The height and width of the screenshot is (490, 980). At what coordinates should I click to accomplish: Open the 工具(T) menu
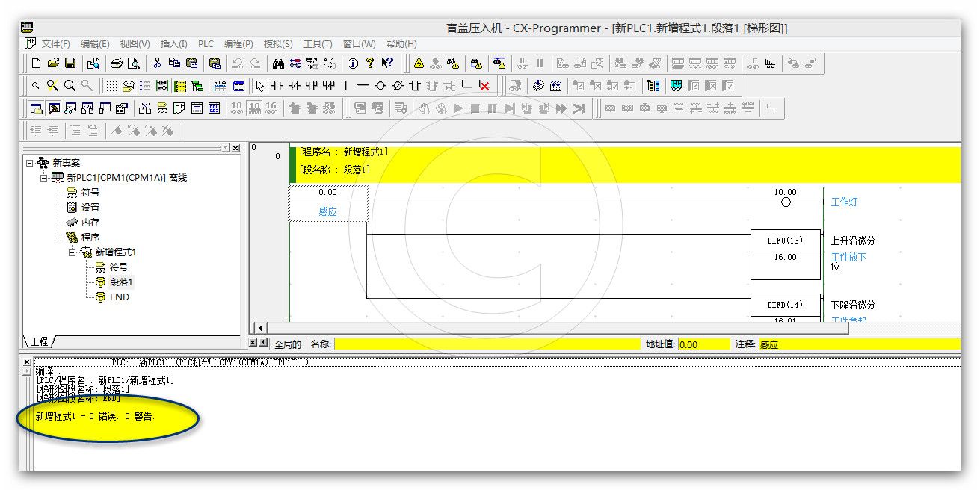coord(318,44)
